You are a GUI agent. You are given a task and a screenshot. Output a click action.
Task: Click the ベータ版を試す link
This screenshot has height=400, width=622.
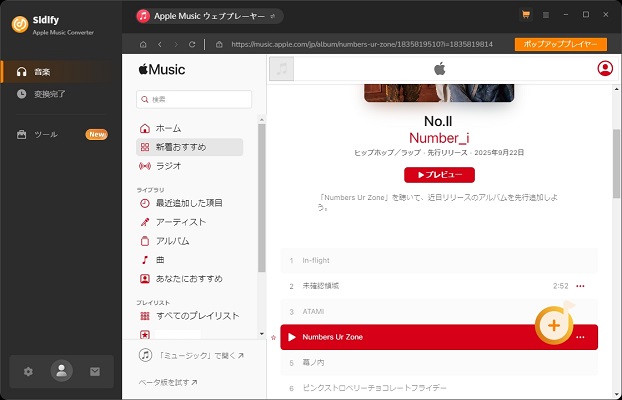tap(168, 382)
